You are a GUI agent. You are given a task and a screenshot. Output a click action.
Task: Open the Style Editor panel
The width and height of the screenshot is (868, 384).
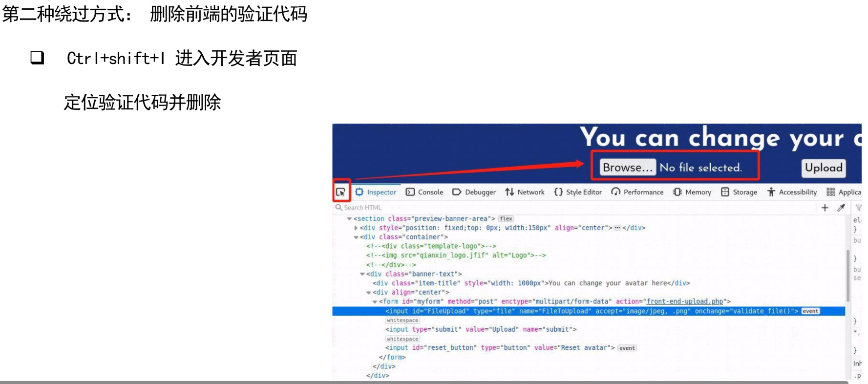tap(578, 192)
